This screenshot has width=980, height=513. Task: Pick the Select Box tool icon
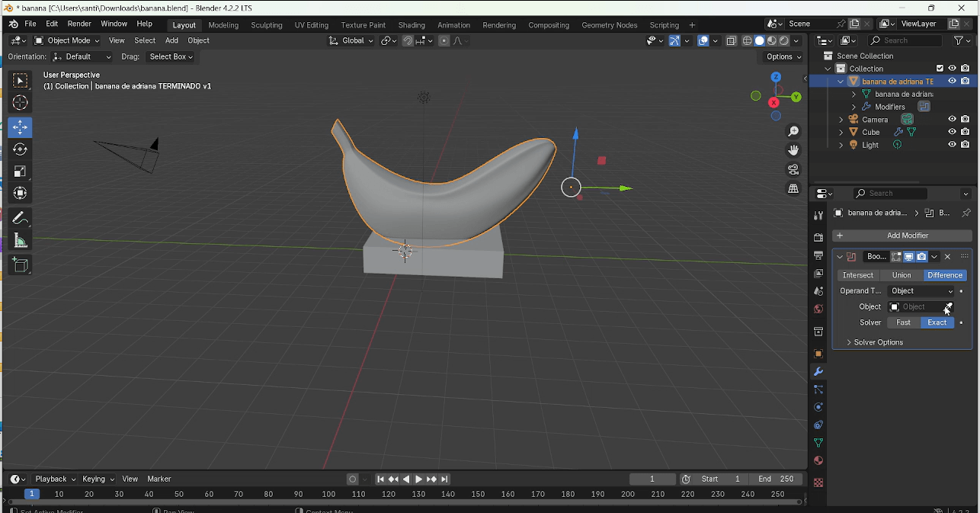[20, 80]
